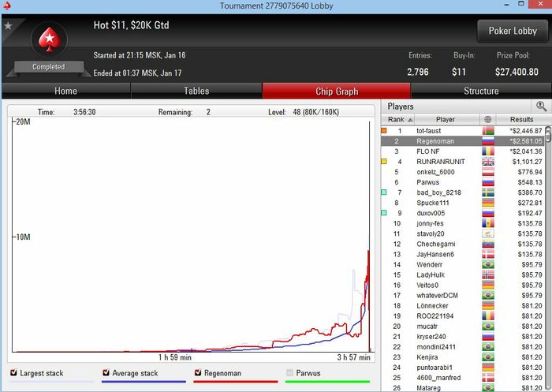Select the Chip Graph tab
Viewport: 552px width, 392px height.
pos(337,91)
